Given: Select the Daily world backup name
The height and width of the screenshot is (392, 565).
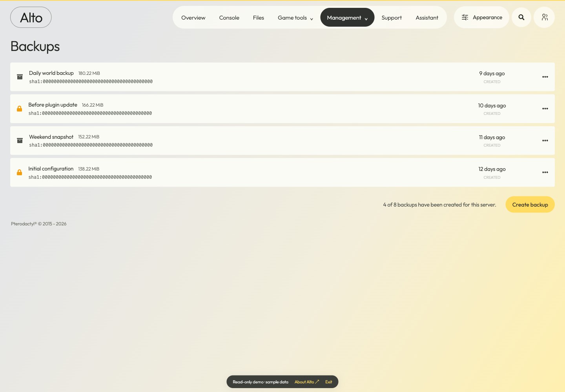Looking at the screenshot, I should pos(51,73).
